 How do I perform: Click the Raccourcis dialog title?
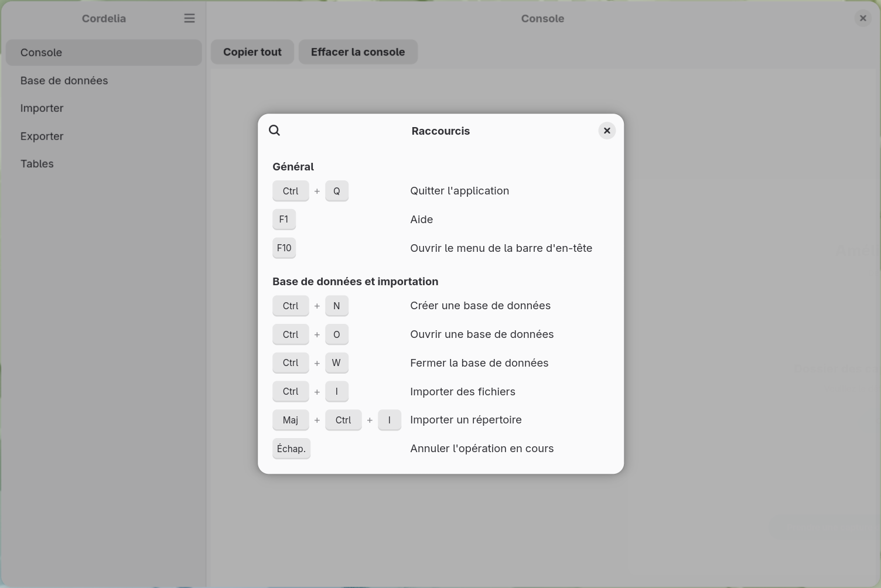[x=440, y=131]
